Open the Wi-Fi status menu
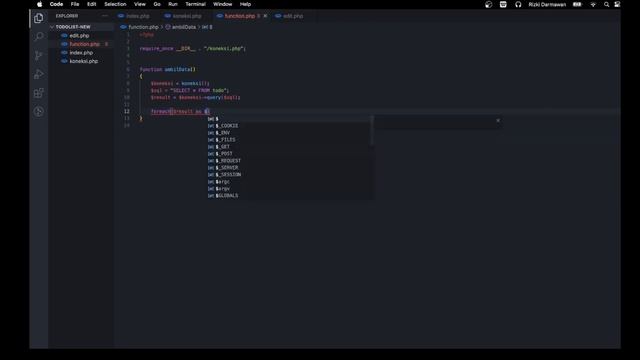 tap(593, 4)
